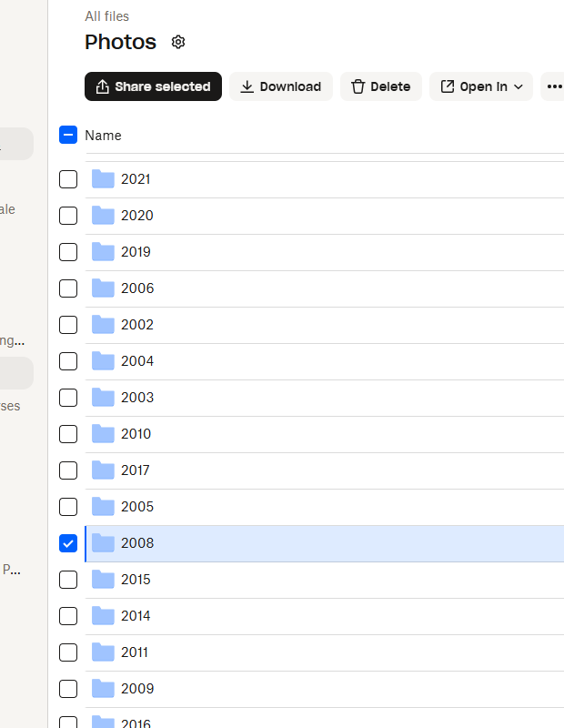Sort files by Name column header
Screen dimensions: 564x728
tap(103, 136)
